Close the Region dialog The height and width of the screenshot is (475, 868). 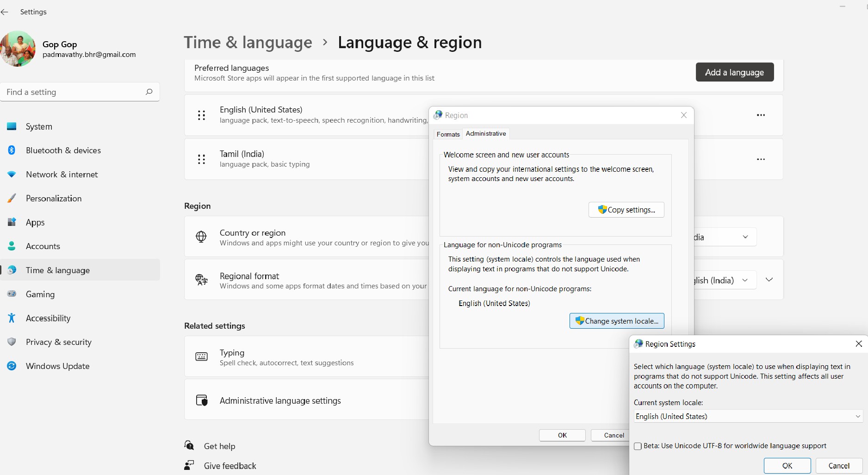coord(684,115)
